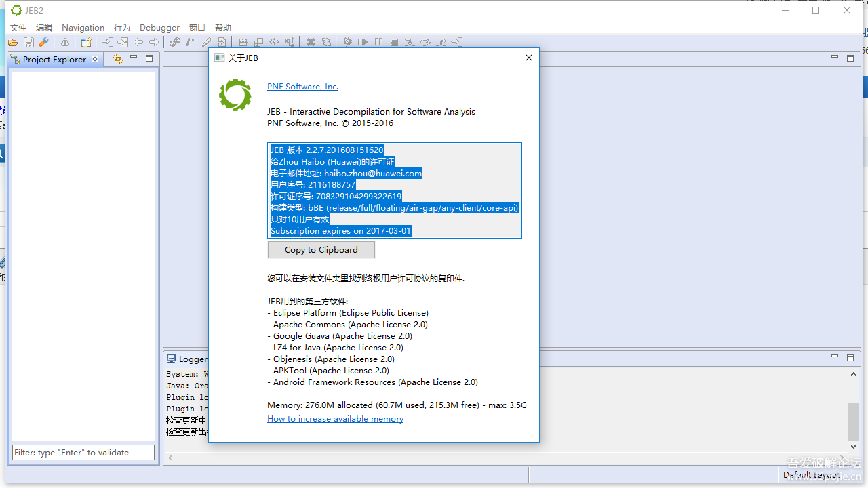Image resolution: width=868 pixels, height=488 pixels.
Task: Click the yellow sync arrows icon in Project Explorer
Action: (x=118, y=59)
